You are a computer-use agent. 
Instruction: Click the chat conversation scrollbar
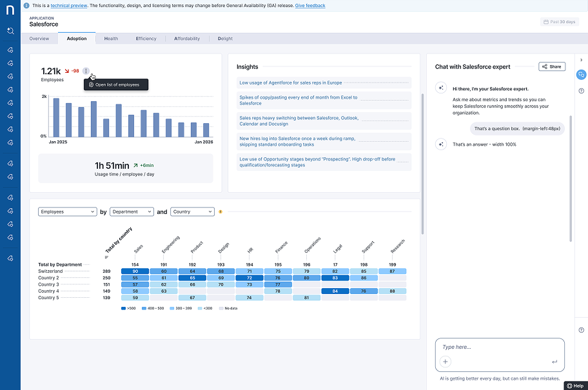[x=571, y=178]
